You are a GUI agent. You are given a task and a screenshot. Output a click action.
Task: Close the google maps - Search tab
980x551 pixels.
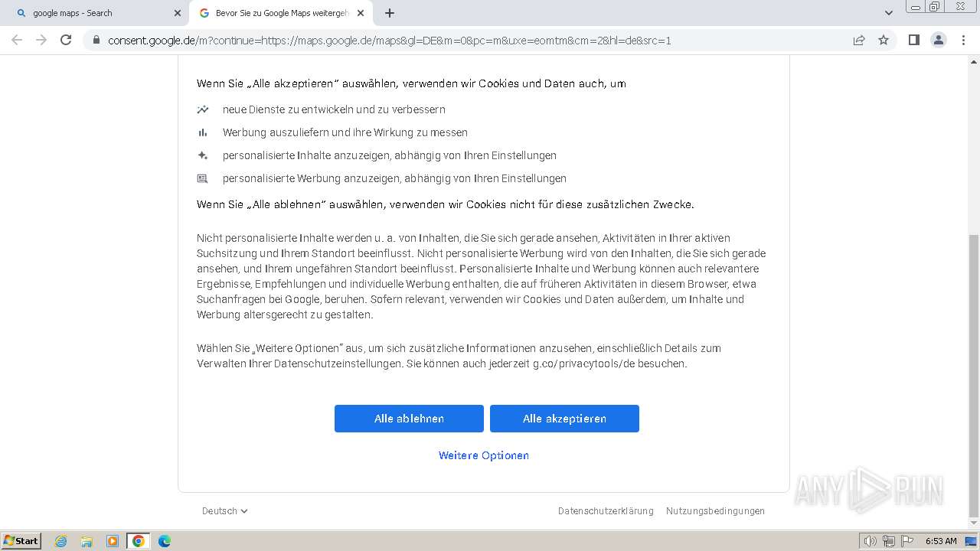click(x=178, y=13)
